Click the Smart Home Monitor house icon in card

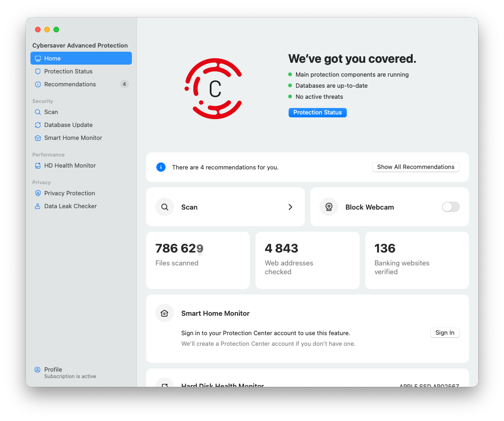pyautogui.click(x=165, y=313)
